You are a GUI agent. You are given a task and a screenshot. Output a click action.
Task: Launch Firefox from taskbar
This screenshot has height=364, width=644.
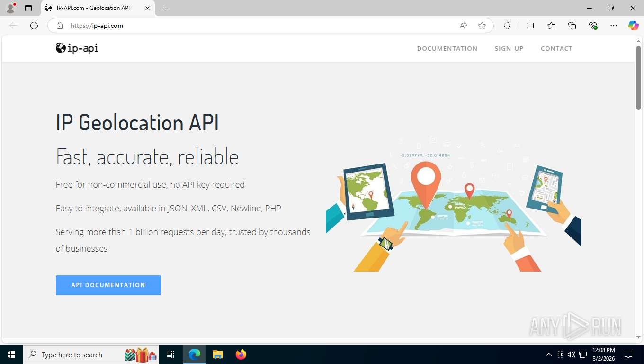click(x=241, y=355)
